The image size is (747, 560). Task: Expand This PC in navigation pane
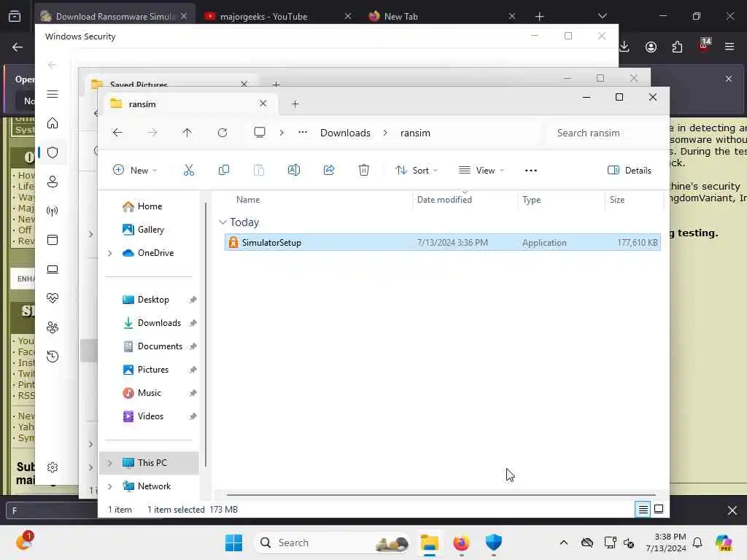110,463
